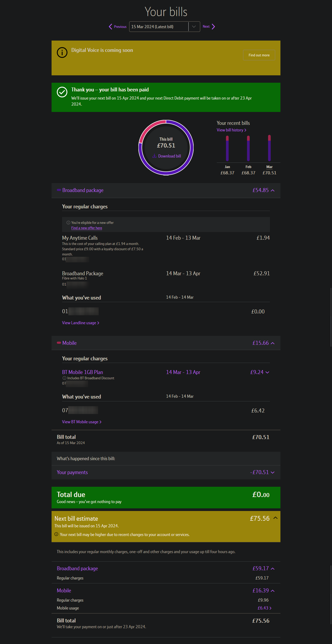Image resolution: width=332 pixels, height=644 pixels.
Task: Collapse estimated Mobile £16.39 row
Action: pyautogui.click(x=273, y=591)
